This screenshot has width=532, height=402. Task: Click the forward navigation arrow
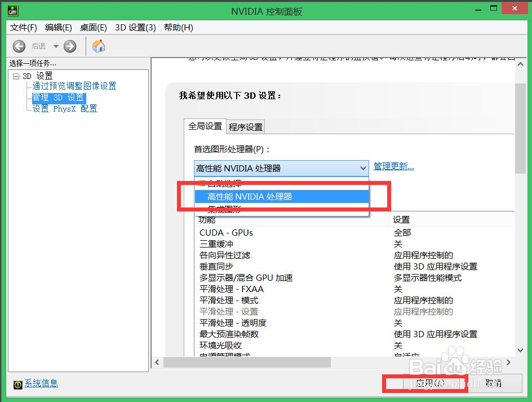click(x=69, y=47)
